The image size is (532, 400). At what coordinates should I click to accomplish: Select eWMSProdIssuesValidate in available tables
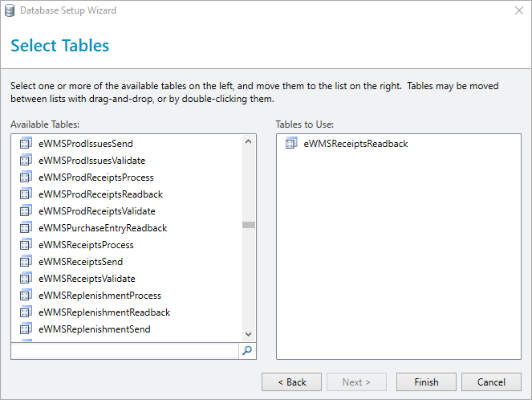tap(91, 161)
